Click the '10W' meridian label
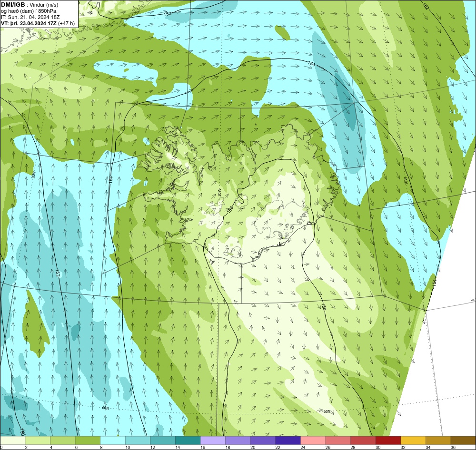The image size is (476, 450). 405,181
